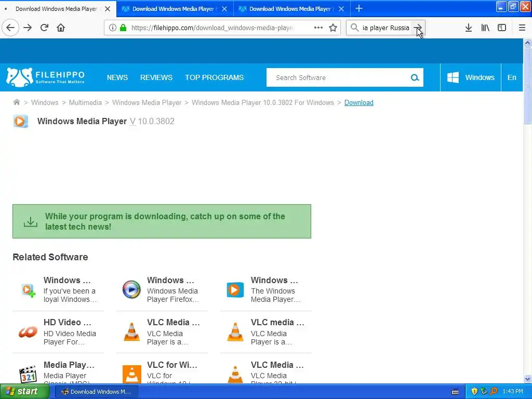This screenshot has width=532, height=399.
Task: Switch to the second browser tab
Action: [173, 9]
